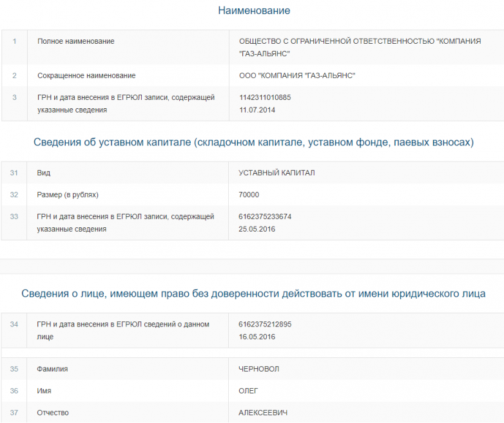Select the "Размер (в рублях)" label
This screenshot has width=504, height=423.
point(68,194)
